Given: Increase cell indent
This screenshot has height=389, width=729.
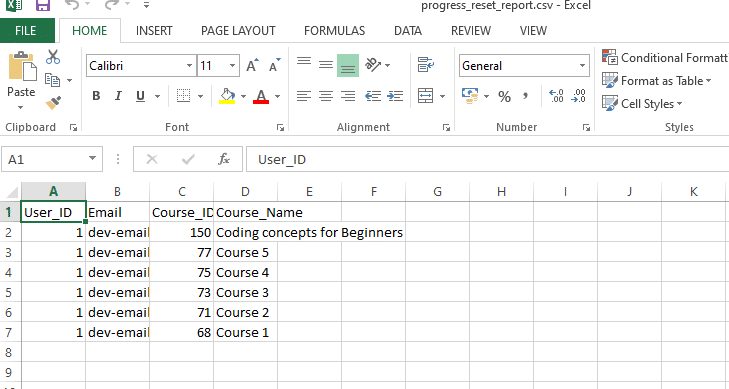Looking at the screenshot, I should [x=395, y=96].
